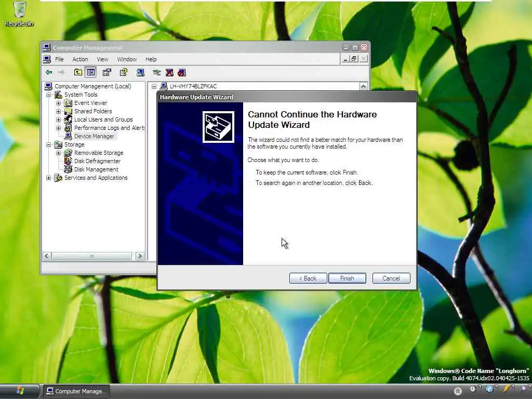Click the Event Viewer icon in tree
This screenshot has height=399, width=532.
click(68, 103)
